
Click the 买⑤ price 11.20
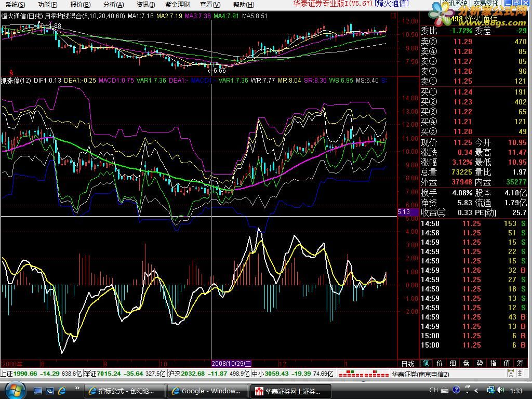click(463, 131)
